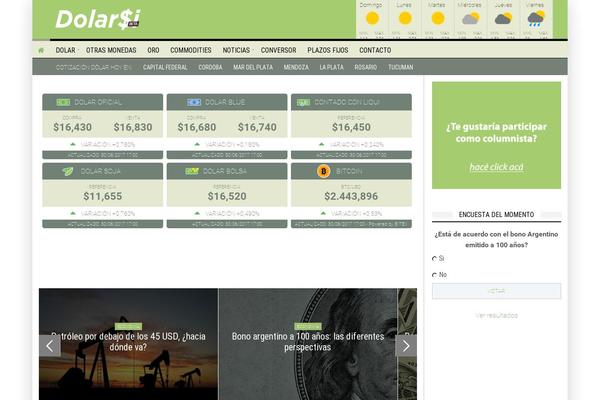The height and width of the screenshot is (400, 600).
Task: Click the Miércoles partly cloudy icon
Action: (x=470, y=18)
